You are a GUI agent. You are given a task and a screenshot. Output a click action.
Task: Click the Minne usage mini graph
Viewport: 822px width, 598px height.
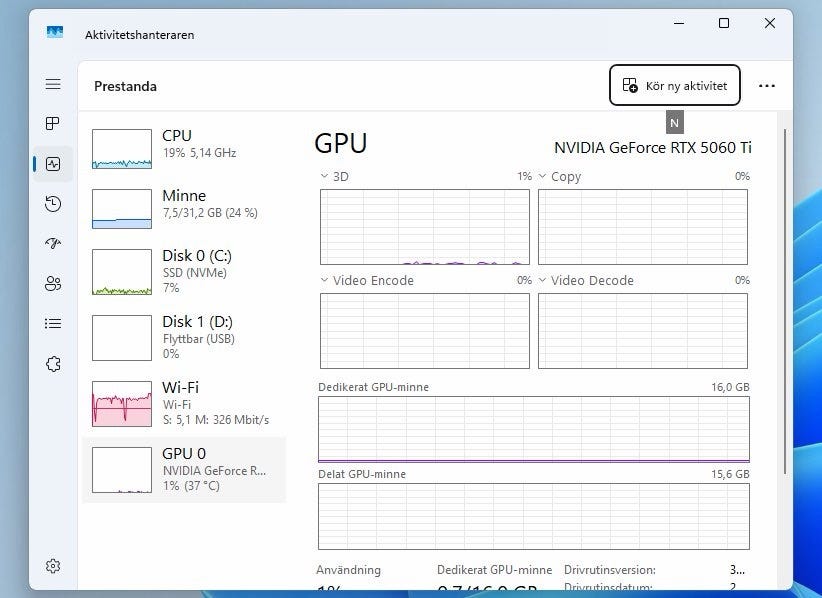pyautogui.click(x=122, y=209)
